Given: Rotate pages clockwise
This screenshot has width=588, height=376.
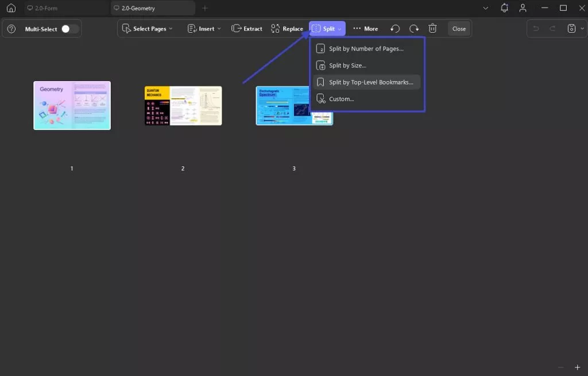Looking at the screenshot, I should (x=414, y=29).
